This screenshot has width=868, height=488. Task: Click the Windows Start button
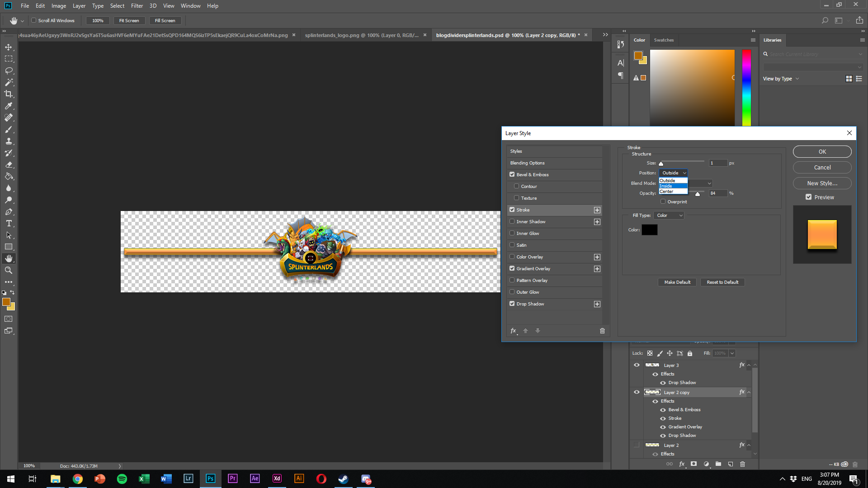click(11, 479)
